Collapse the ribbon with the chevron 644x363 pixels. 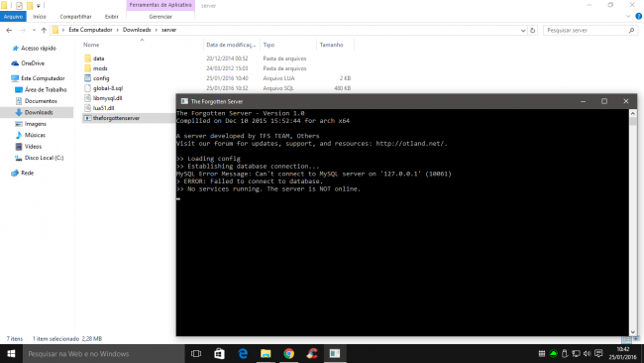pyautogui.click(x=628, y=17)
